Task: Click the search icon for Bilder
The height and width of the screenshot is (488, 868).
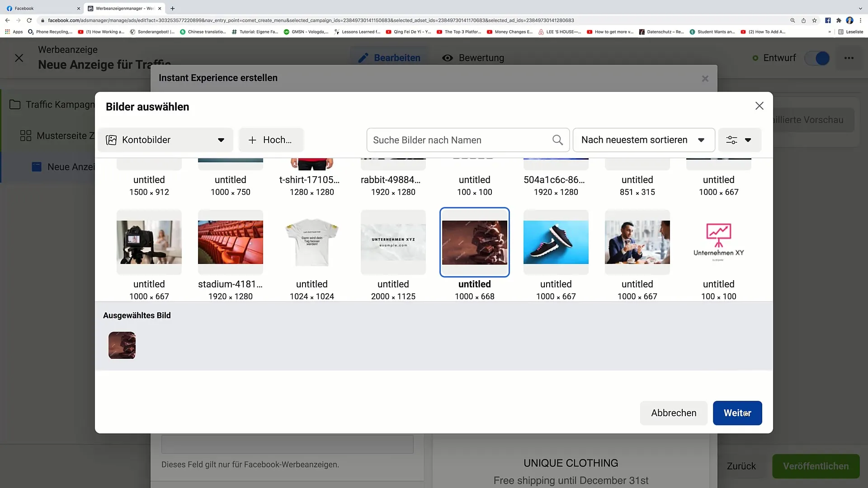Action: click(x=558, y=140)
